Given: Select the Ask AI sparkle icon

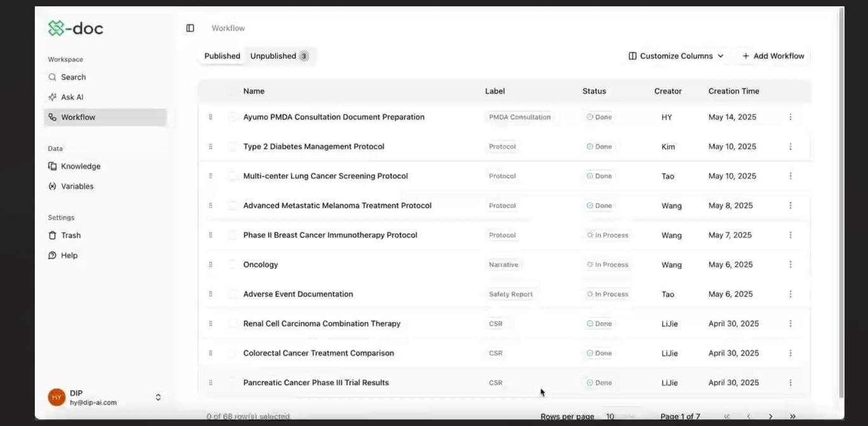Looking at the screenshot, I should [52, 97].
